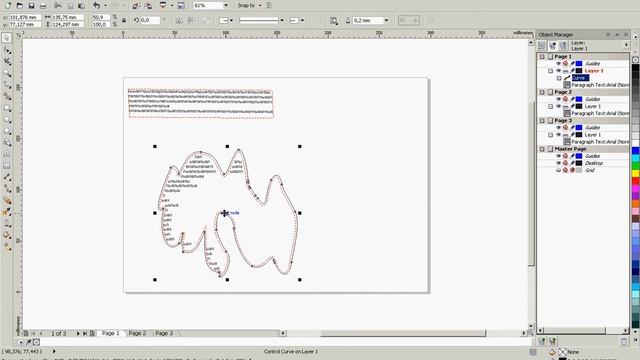Delete with trash icon at Object Manager bottom
Image resolution: width=640 pixels, height=360 pixels.
coord(624,342)
